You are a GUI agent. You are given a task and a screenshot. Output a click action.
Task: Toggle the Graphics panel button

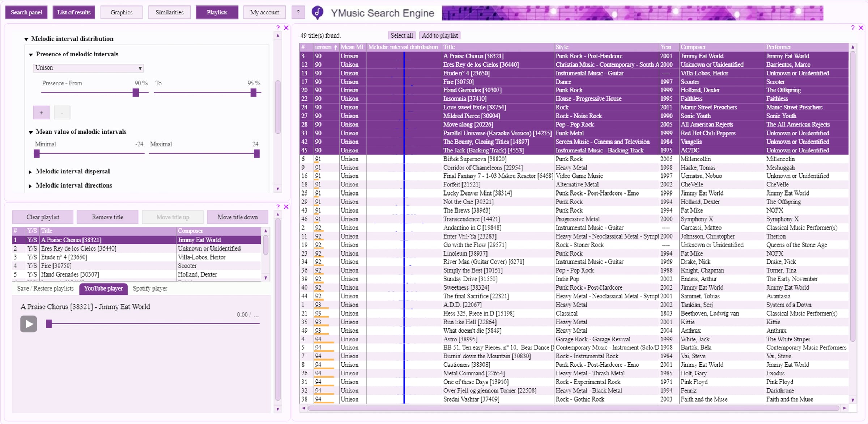[122, 12]
